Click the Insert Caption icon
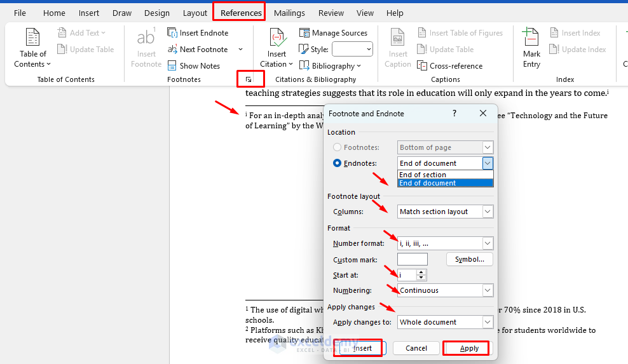Viewport: 628px width, 364px height. [397, 38]
